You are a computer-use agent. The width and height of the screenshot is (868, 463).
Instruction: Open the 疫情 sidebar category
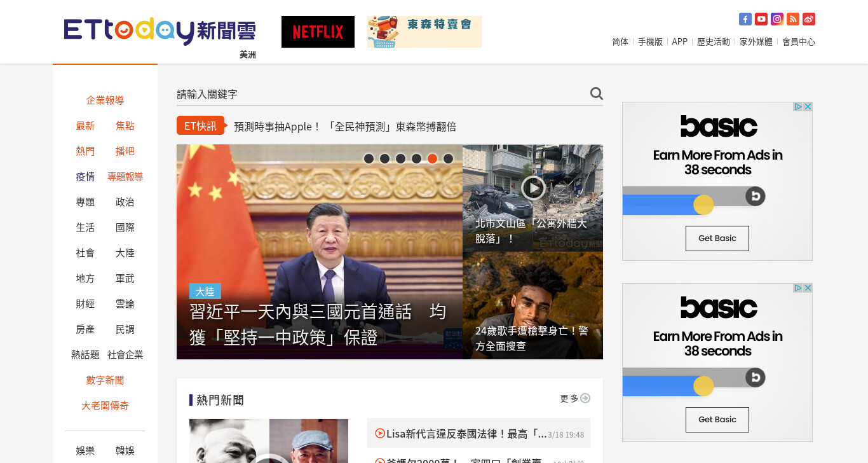tap(85, 177)
